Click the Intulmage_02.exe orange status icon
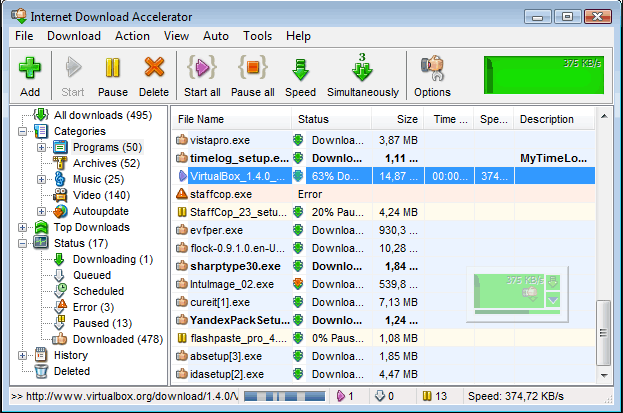This screenshot has width=623, height=413. click(x=298, y=284)
